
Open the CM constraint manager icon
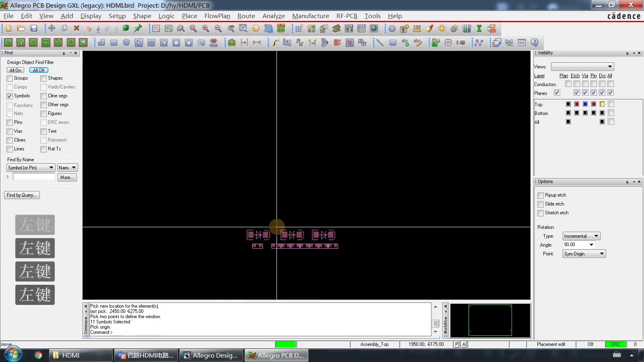point(349,28)
